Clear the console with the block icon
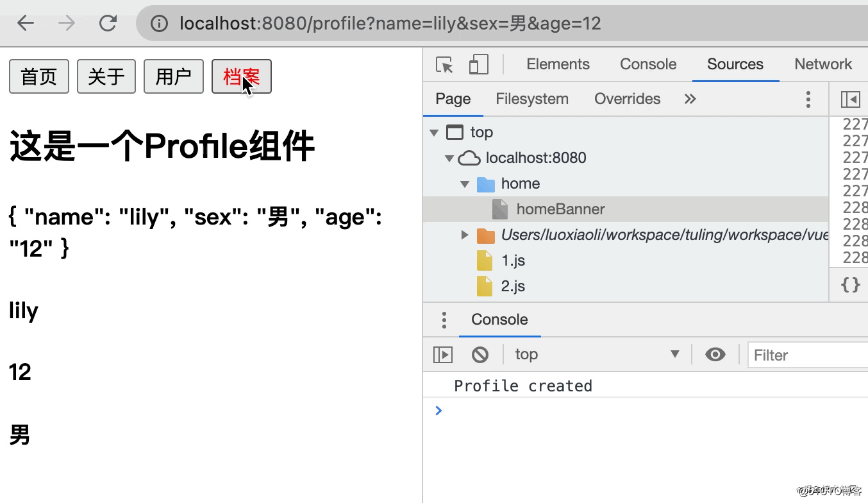This screenshot has height=503, width=868. click(480, 354)
